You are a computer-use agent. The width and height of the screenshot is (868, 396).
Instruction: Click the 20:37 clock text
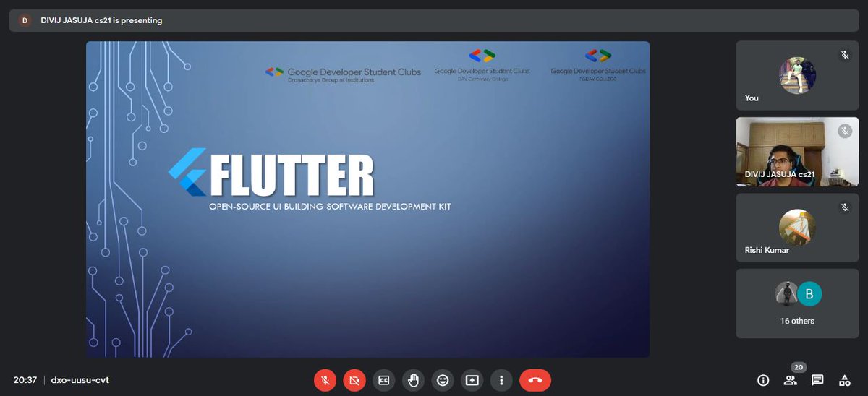pyautogui.click(x=25, y=380)
